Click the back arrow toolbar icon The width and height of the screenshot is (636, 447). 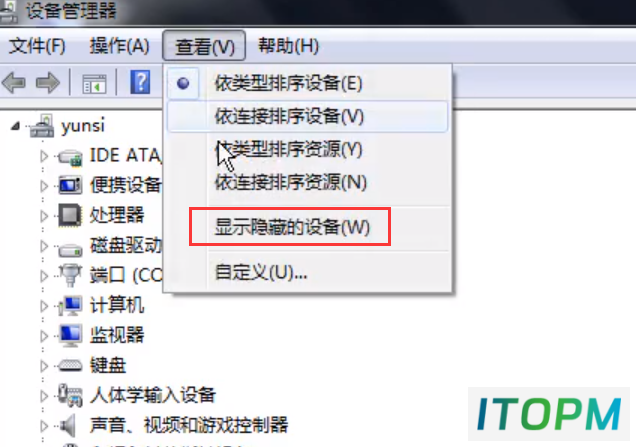click(x=14, y=83)
